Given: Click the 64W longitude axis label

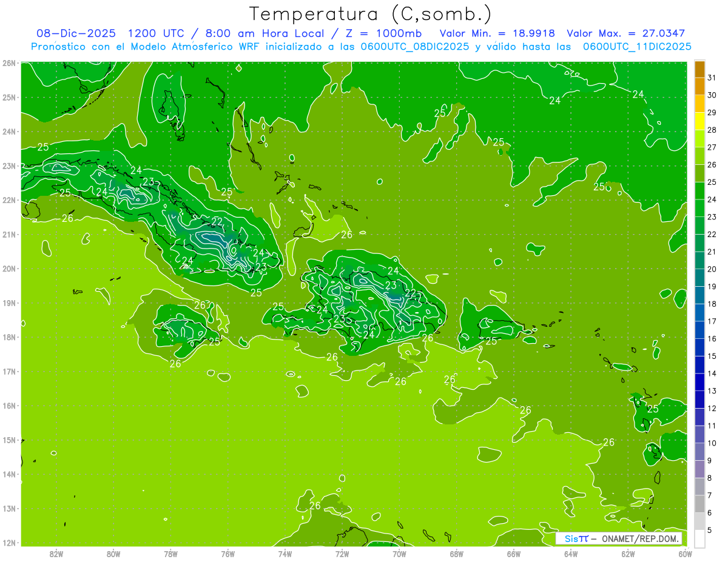Looking at the screenshot, I should [571, 553].
